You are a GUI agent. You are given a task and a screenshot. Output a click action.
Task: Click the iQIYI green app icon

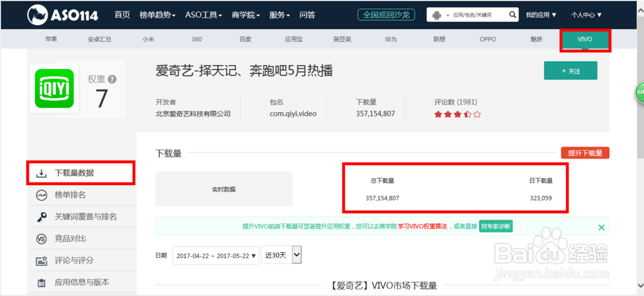tap(54, 88)
